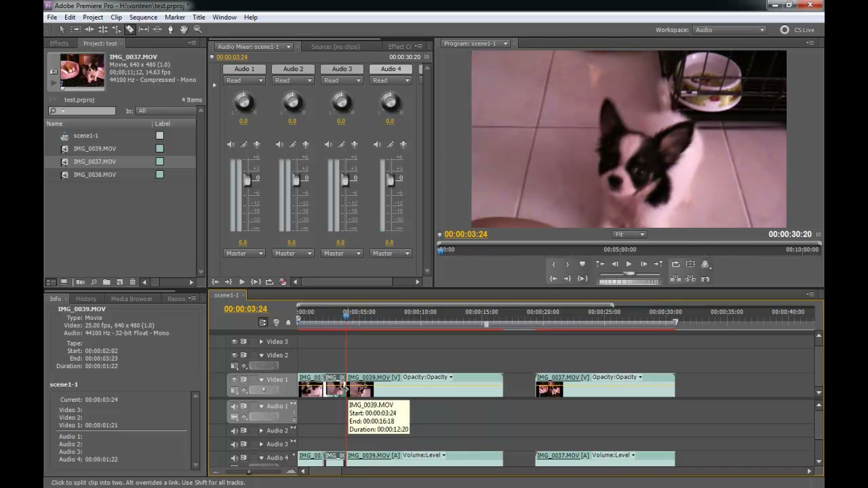Set unnumbered marker in Program monitor
Viewport: 868px width, 488px height.
click(x=582, y=264)
